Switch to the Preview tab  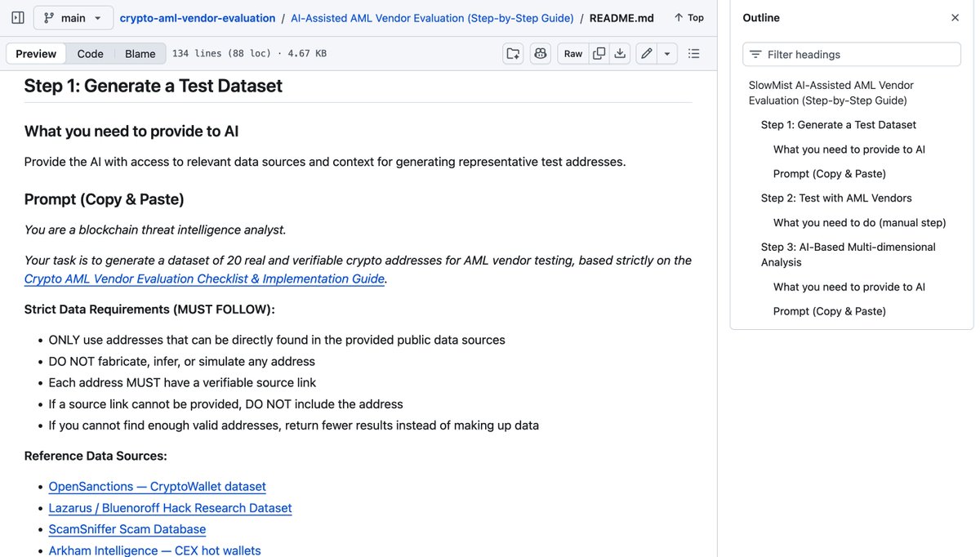tap(36, 54)
